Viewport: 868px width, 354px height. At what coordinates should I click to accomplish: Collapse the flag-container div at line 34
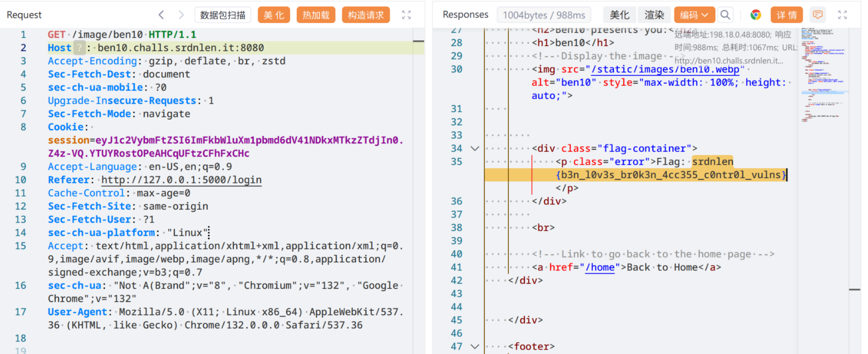point(475,149)
